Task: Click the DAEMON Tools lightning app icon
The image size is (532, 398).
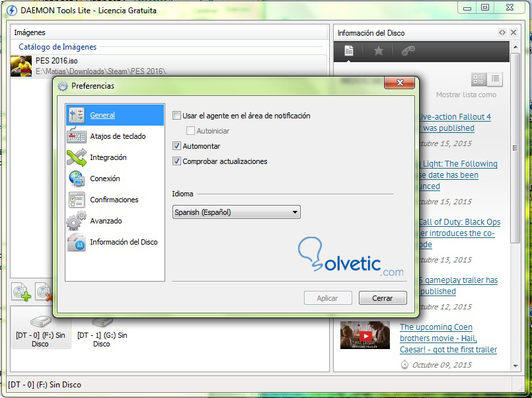Action: click(12, 11)
